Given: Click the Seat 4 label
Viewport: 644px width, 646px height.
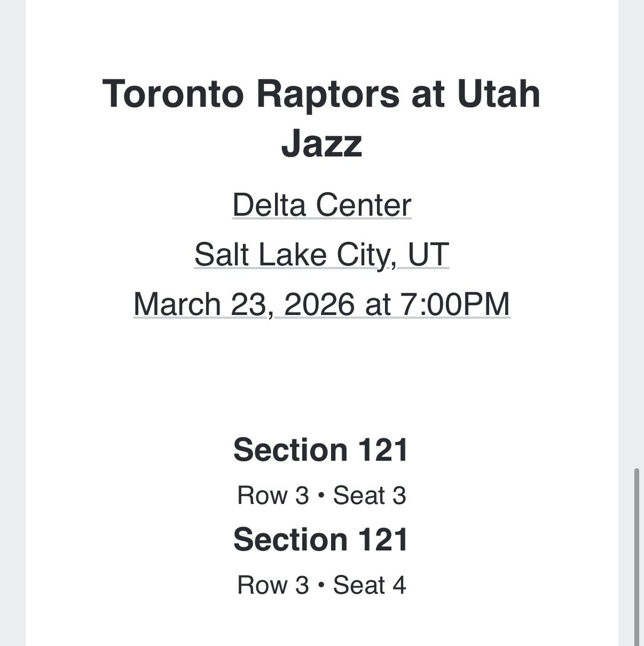Looking at the screenshot, I should click(x=369, y=585).
